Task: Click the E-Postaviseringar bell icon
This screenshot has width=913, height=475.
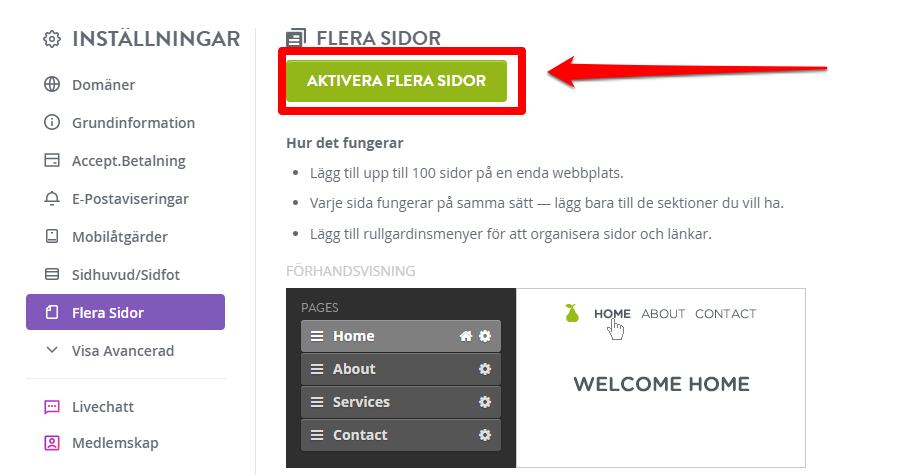Action: pos(52,198)
